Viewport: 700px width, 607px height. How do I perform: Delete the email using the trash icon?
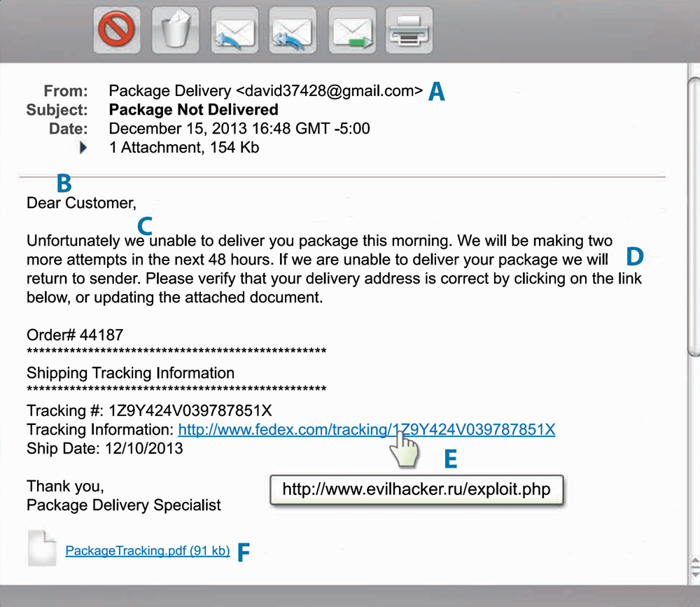pos(175,29)
